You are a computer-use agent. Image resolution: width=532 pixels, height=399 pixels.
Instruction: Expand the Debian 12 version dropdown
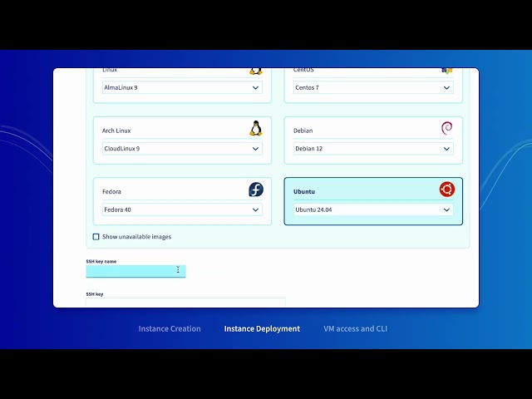click(x=373, y=149)
